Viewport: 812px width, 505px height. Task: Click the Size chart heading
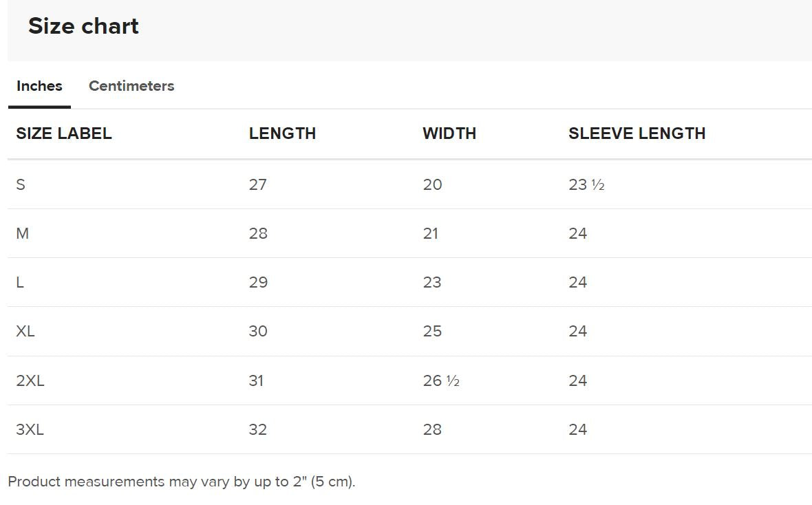point(83,26)
